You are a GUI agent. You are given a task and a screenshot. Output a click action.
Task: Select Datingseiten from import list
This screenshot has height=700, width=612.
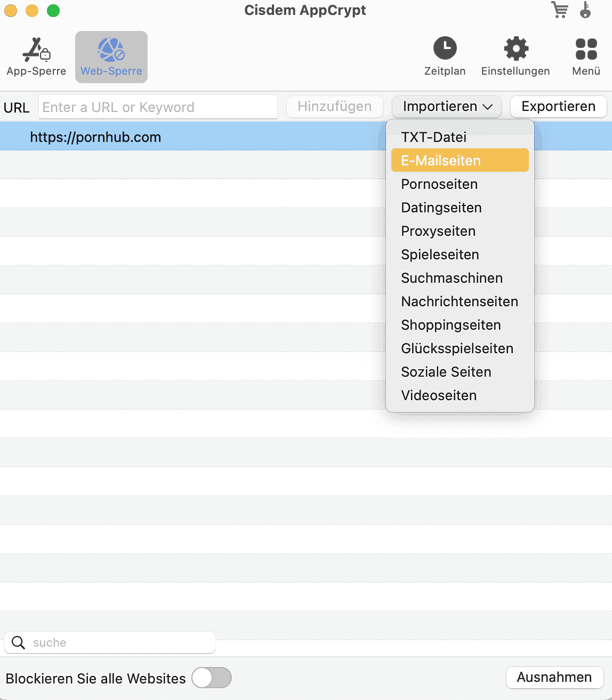click(x=460, y=208)
